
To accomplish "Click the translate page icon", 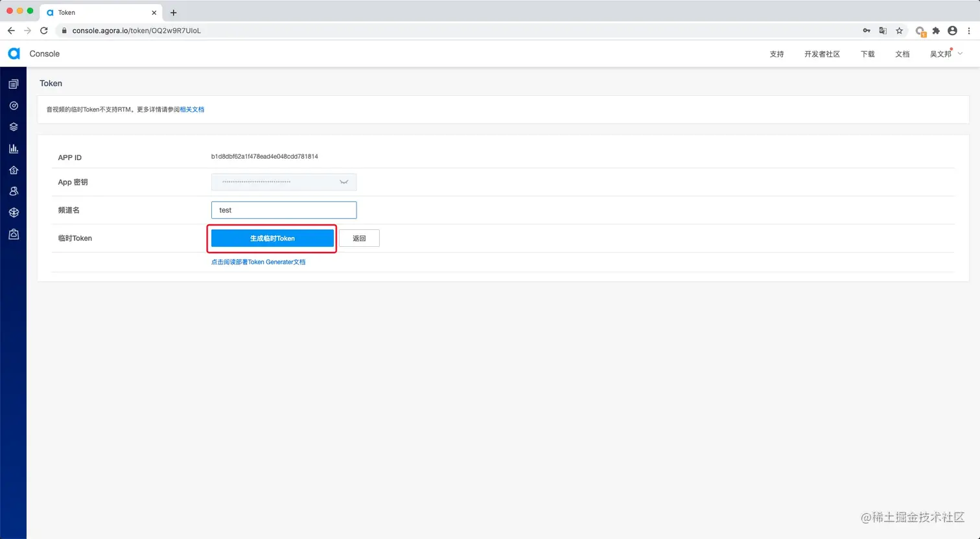I will [883, 30].
